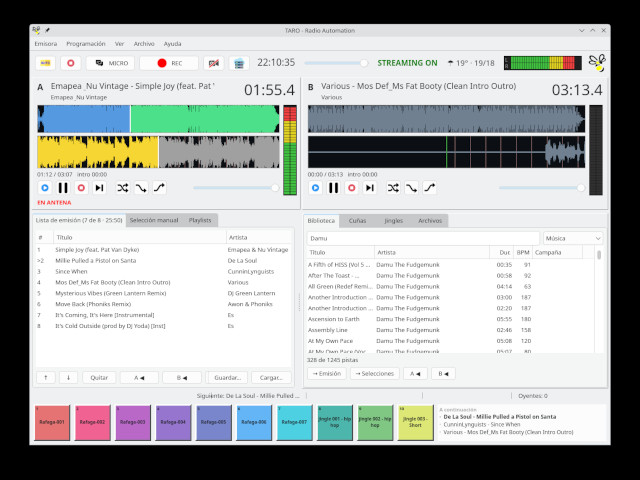
Task: Load library track to deck A
Action: [415, 373]
